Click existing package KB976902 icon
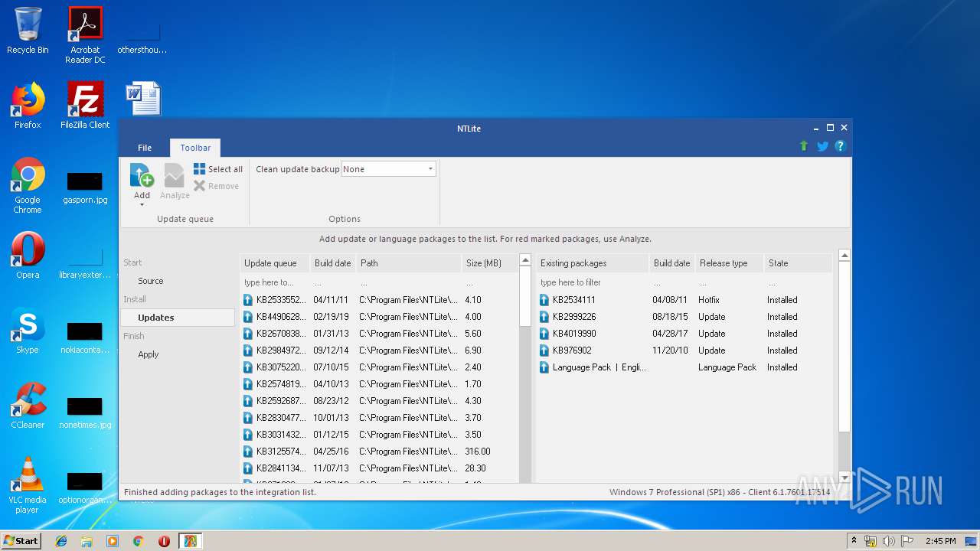This screenshot has height=551, width=980. pyautogui.click(x=544, y=350)
